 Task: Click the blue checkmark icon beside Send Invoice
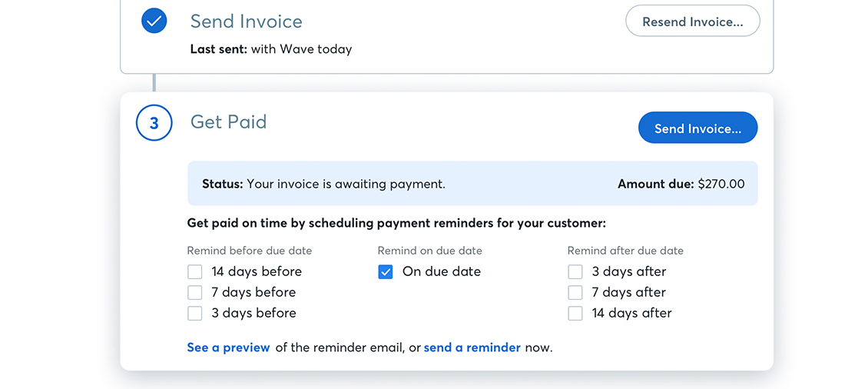coord(154,22)
